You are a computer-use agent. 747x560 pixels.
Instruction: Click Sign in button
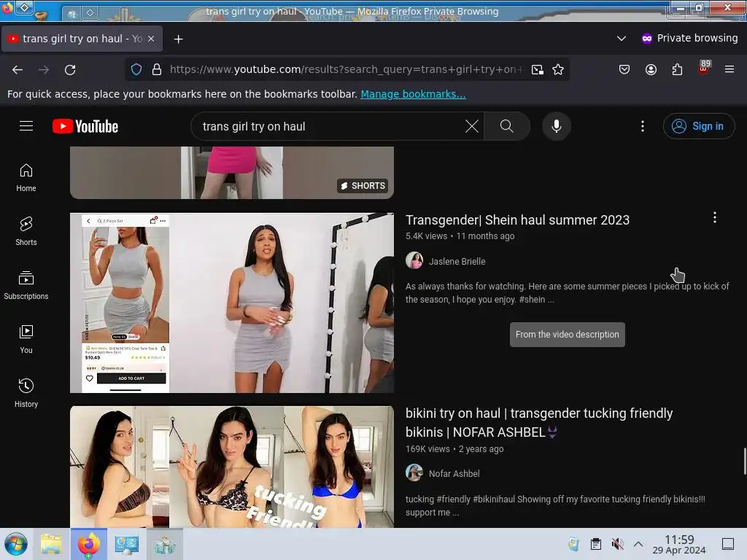coord(699,126)
